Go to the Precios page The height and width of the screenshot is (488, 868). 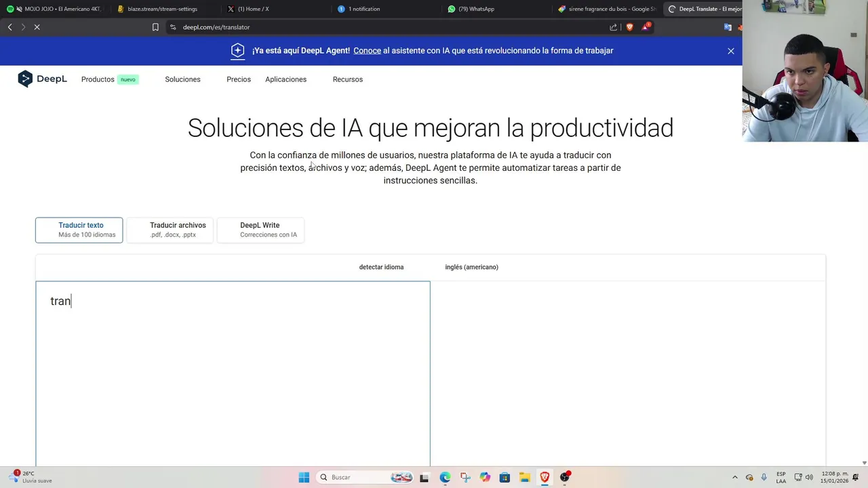point(239,79)
